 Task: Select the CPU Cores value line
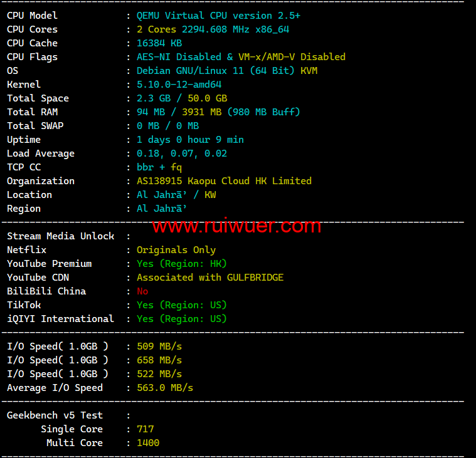(x=213, y=29)
